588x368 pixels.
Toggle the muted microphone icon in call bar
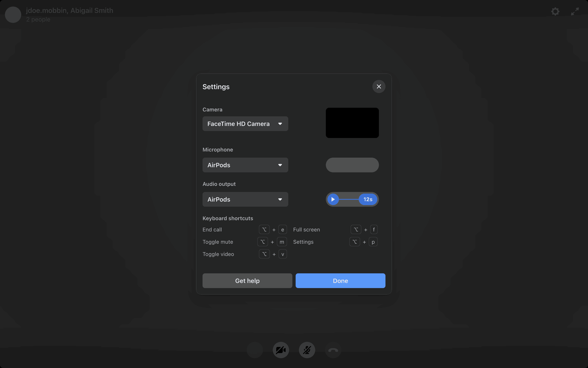pyautogui.click(x=307, y=350)
